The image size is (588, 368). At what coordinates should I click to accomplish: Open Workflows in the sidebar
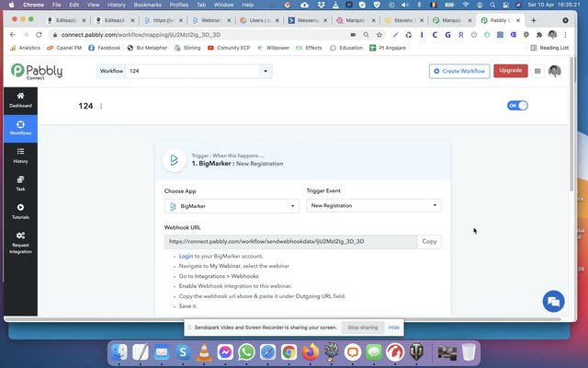[x=20, y=128]
